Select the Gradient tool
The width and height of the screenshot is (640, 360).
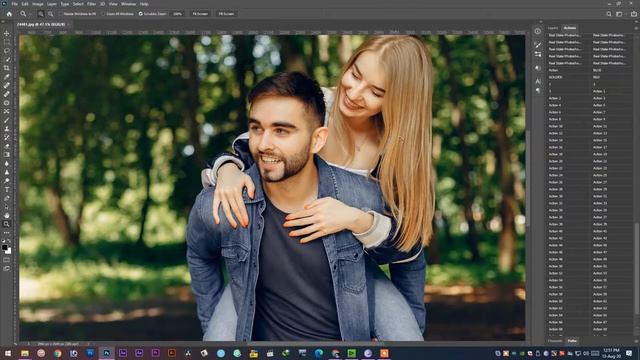[7, 155]
